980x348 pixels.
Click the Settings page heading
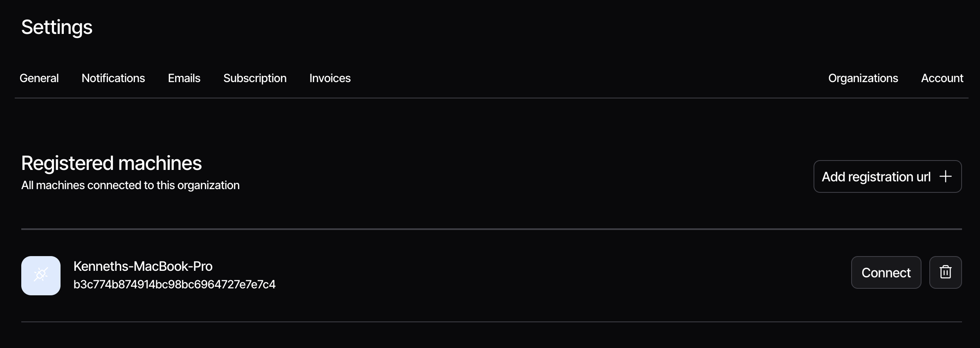[57, 27]
